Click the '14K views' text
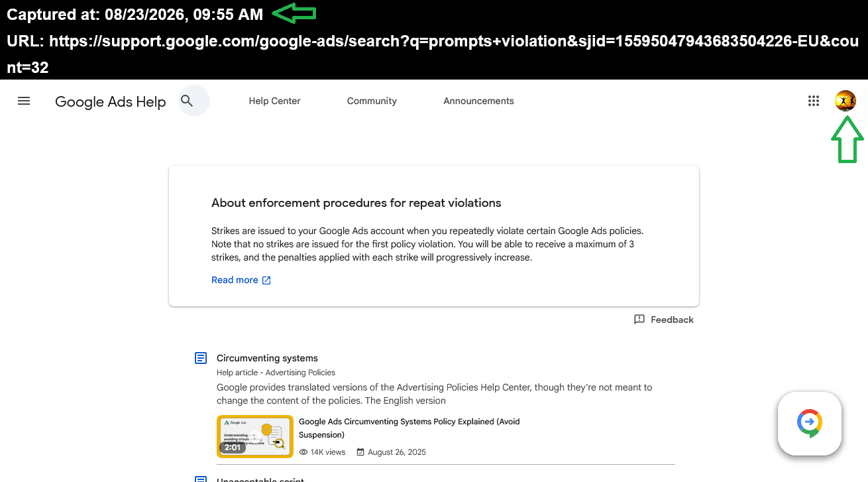868x482 pixels. click(x=328, y=452)
